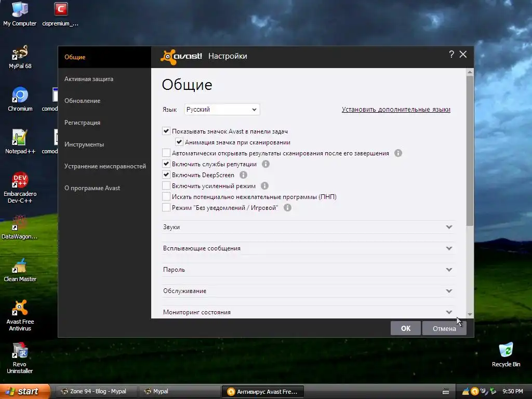Select Общие settings tab

104,57
